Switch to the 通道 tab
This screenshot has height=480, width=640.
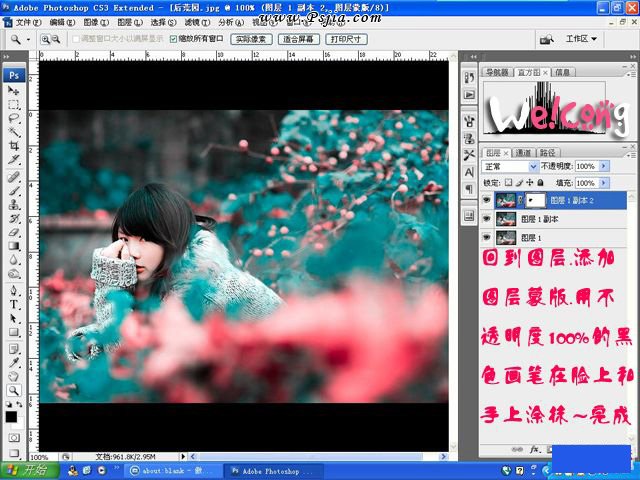(x=524, y=153)
